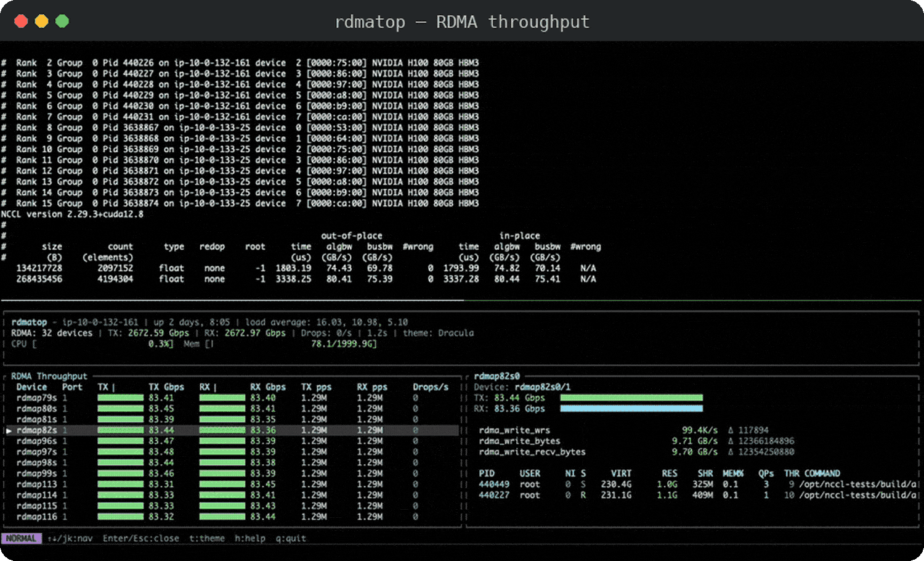
Task: Click the t:theme shortcut hint
Action: [207, 538]
